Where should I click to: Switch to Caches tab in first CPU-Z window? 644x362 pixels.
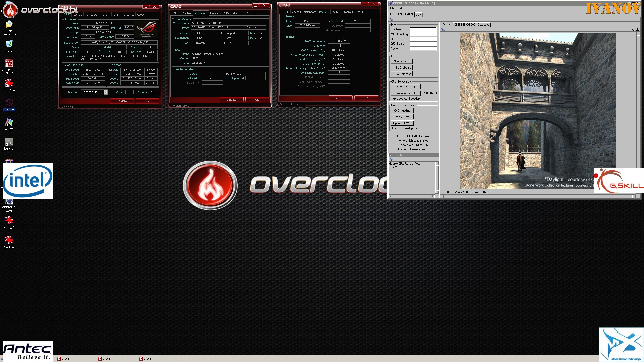pos(77,15)
